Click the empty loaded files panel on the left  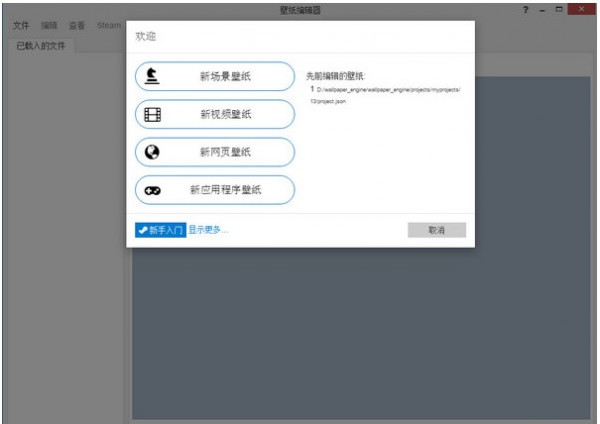click(60, 250)
